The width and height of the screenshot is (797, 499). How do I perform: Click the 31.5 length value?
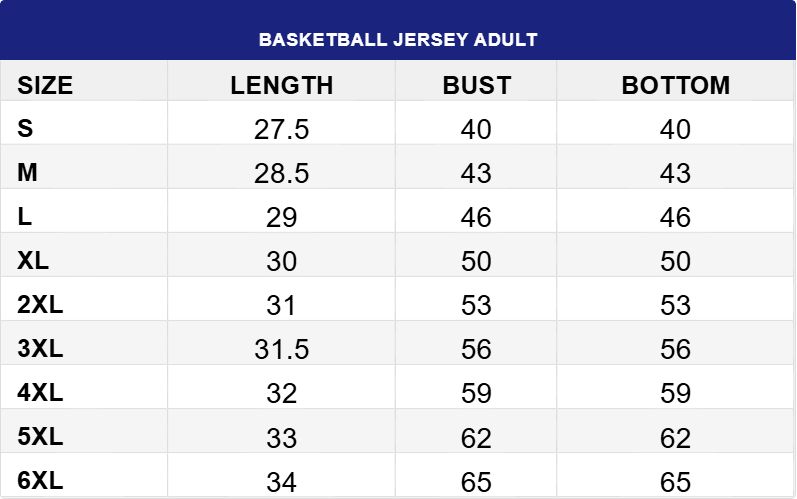[282, 350]
